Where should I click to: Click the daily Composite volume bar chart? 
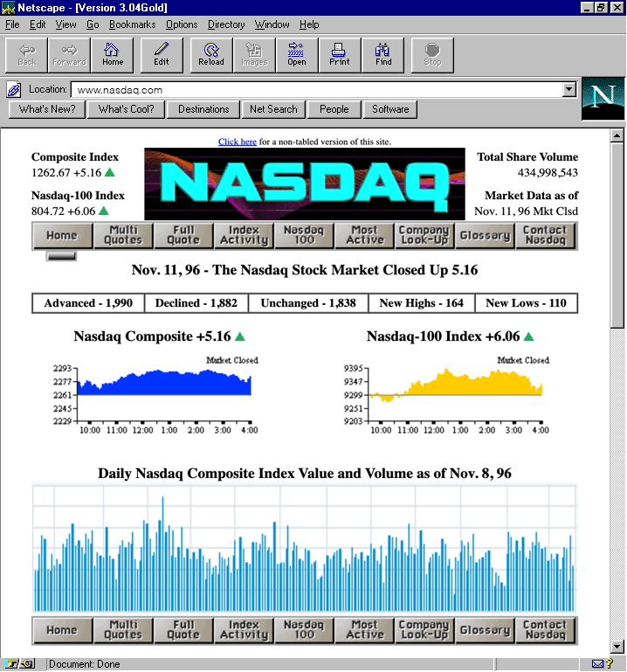pos(305,548)
